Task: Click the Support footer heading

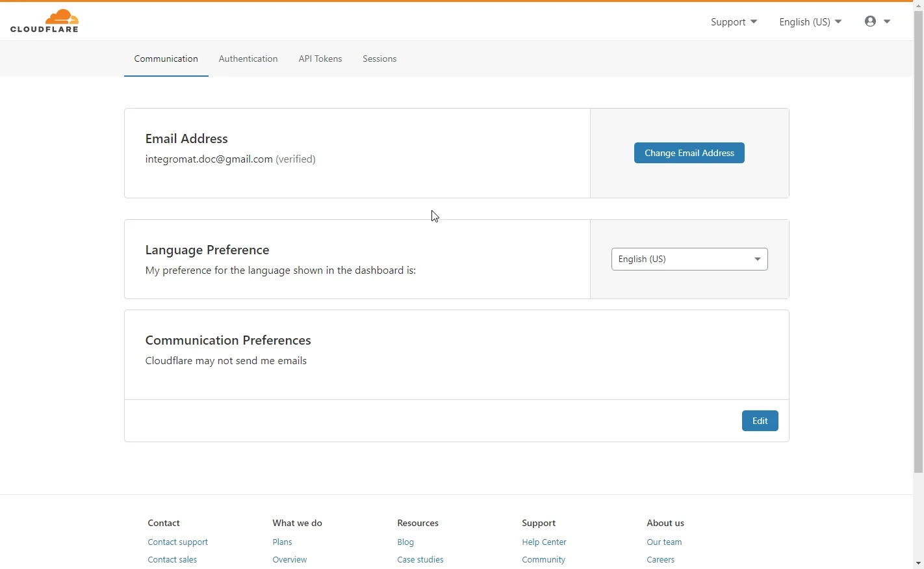Action: tap(539, 523)
